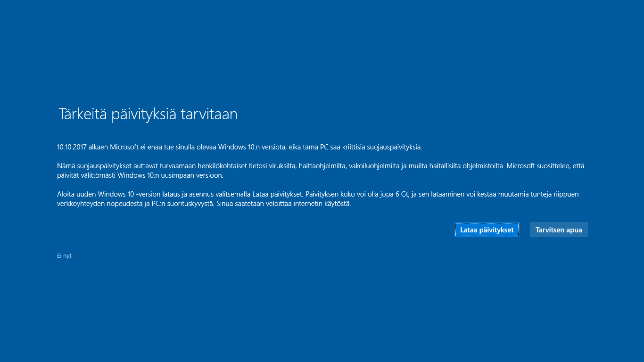Click the Lataa päivitykset button

487,230
